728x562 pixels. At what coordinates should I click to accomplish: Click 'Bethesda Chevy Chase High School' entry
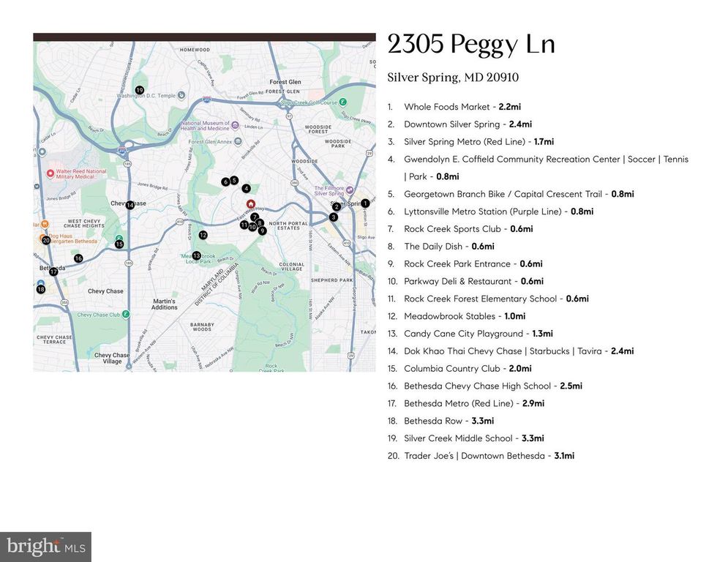484,386
